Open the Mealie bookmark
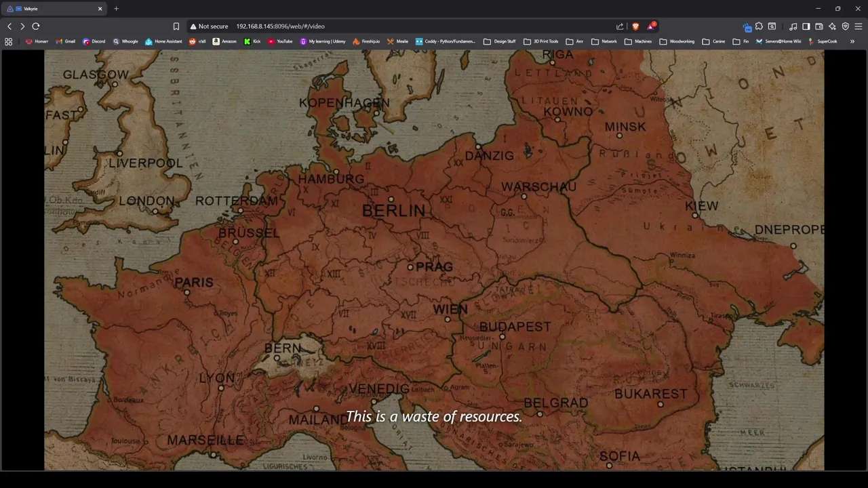This screenshot has height=488, width=868. click(397, 41)
